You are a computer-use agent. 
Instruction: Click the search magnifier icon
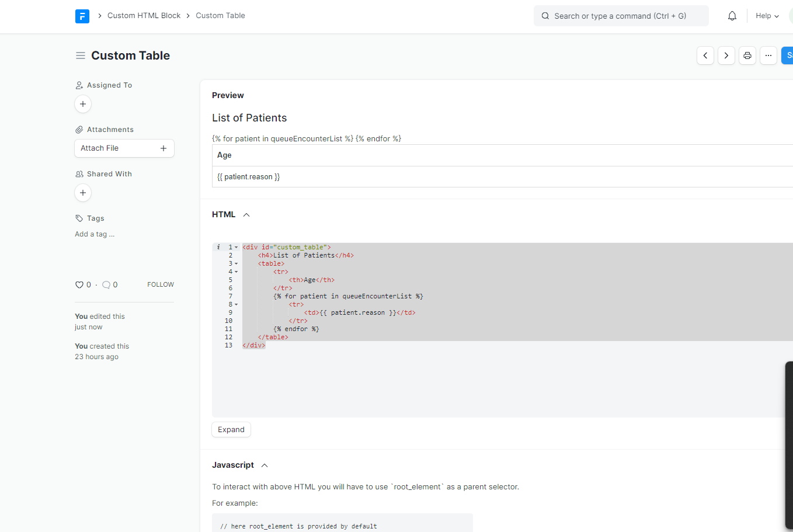coord(545,16)
